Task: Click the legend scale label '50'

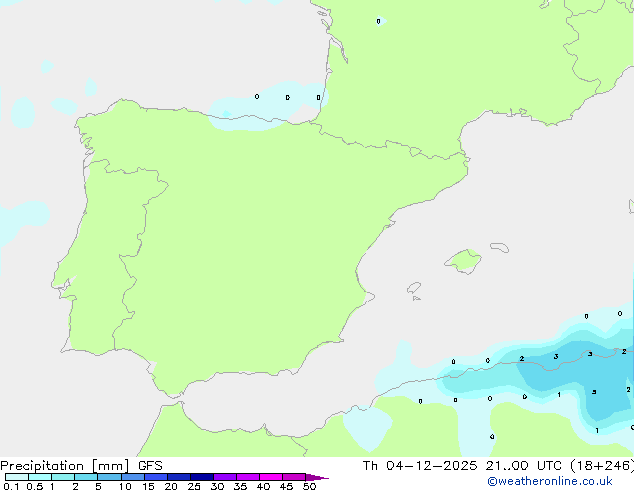Action: click(309, 486)
